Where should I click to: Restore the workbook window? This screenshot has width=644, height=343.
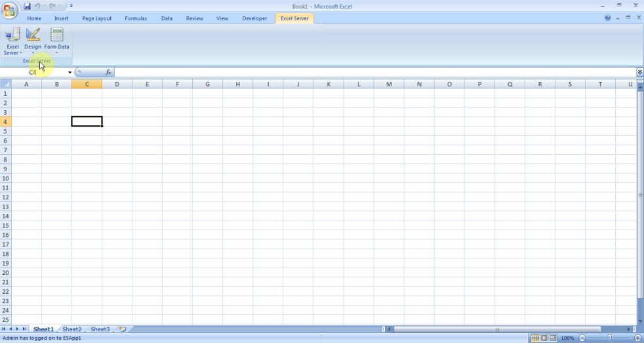coord(628,18)
